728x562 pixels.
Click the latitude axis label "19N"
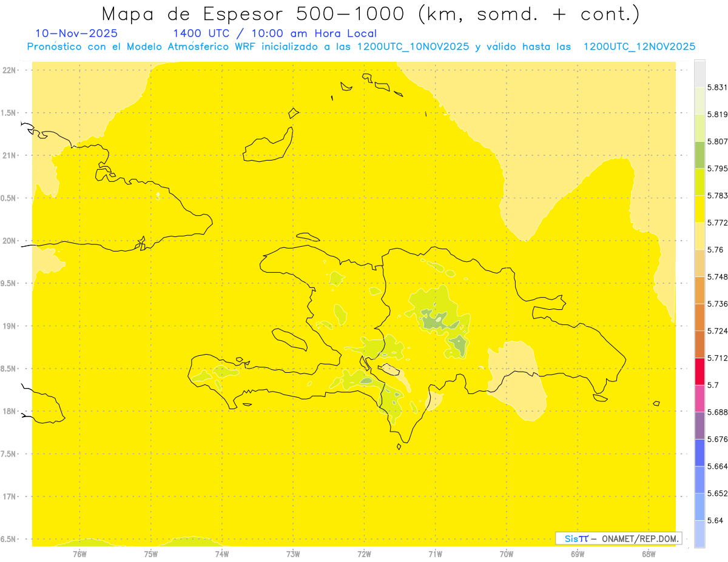[9, 326]
